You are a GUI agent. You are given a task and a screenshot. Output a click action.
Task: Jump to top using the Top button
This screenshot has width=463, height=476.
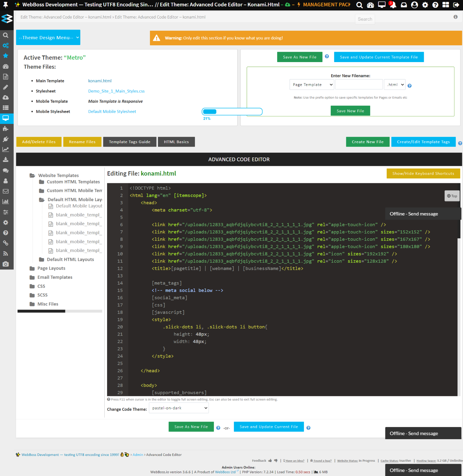point(452,196)
